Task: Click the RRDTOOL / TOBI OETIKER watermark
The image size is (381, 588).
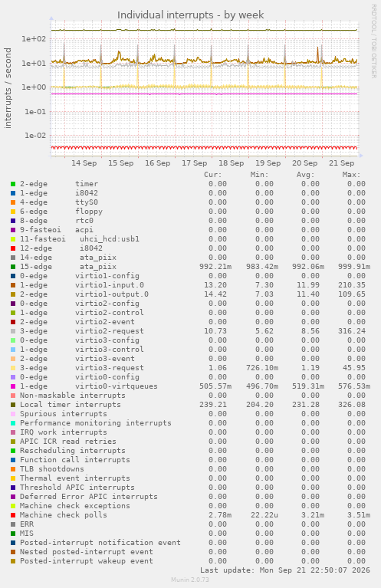Action: 373,41
